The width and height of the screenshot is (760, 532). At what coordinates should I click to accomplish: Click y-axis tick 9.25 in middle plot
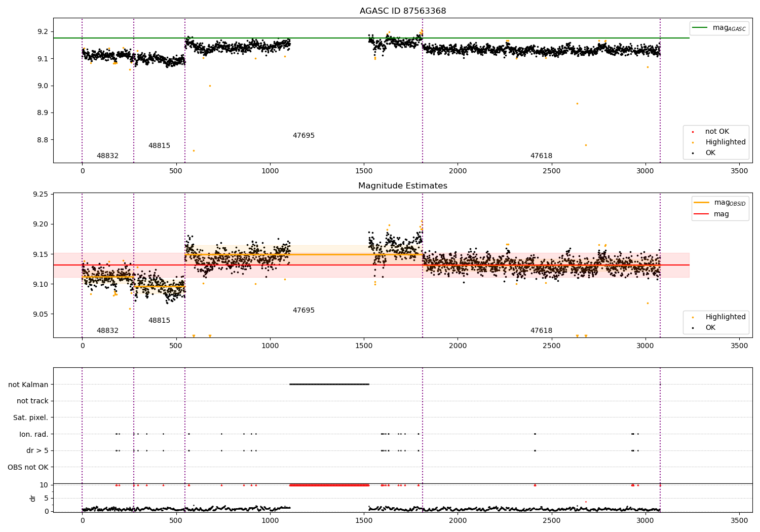pos(40,195)
